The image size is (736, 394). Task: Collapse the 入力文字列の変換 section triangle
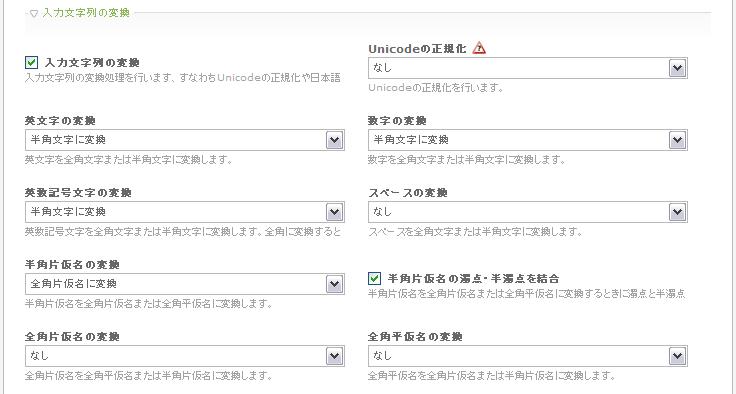33,14
